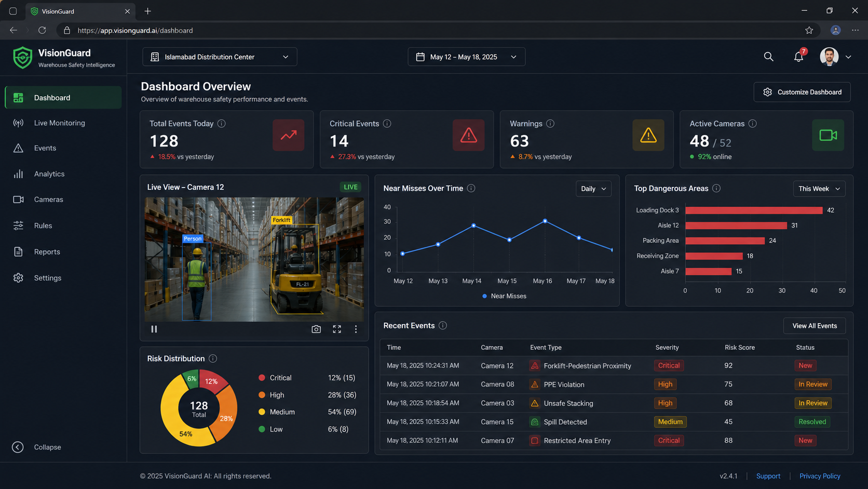The image size is (868, 489).
Task: Click the Forklift-Pedestrian Proximity event icon
Action: click(535, 366)
